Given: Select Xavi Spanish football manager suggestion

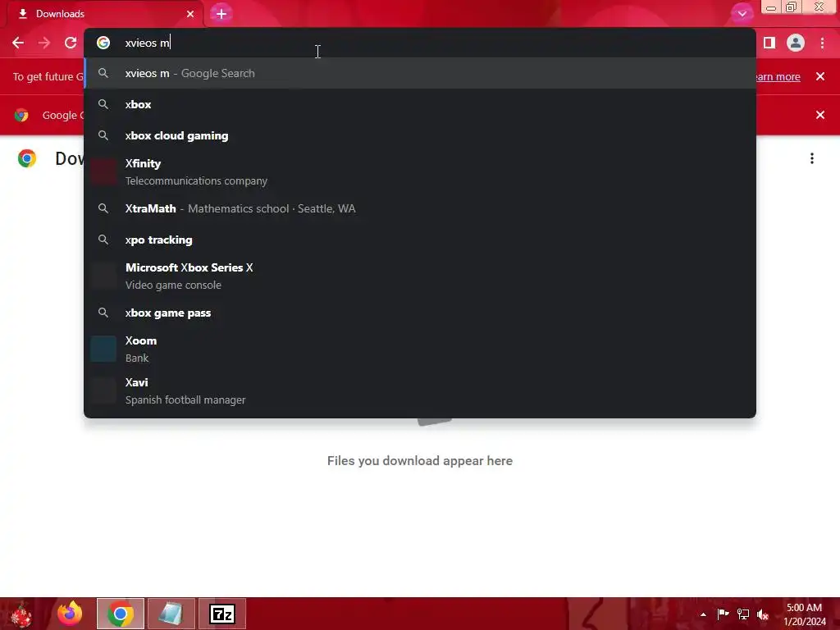Looking at the screenshot, I should pos(420,390).
